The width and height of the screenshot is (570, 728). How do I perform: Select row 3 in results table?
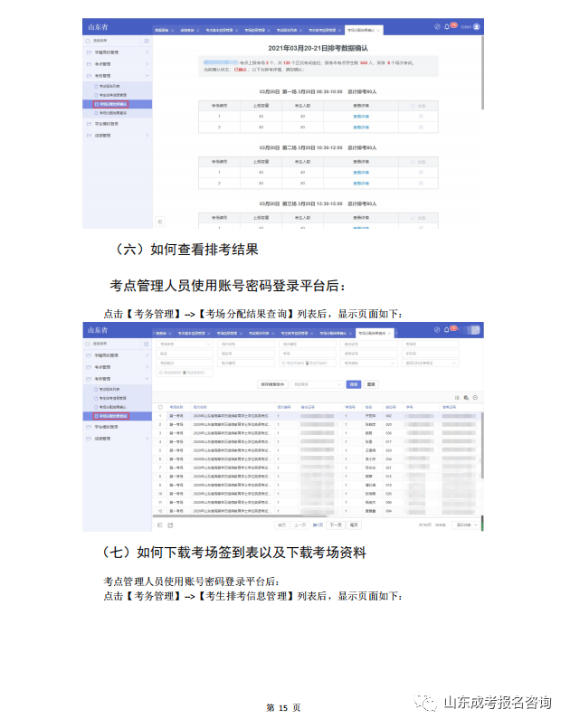click(x=316, y=432)
